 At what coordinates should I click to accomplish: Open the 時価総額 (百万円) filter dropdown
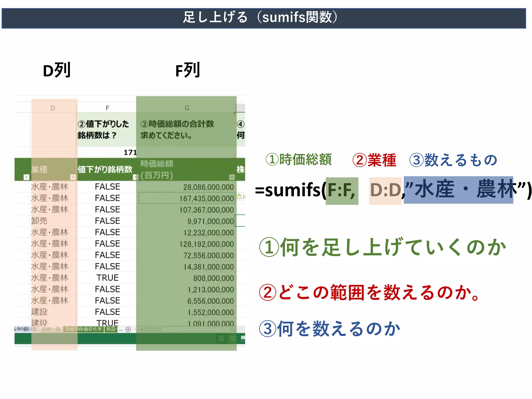click(232, 177)
